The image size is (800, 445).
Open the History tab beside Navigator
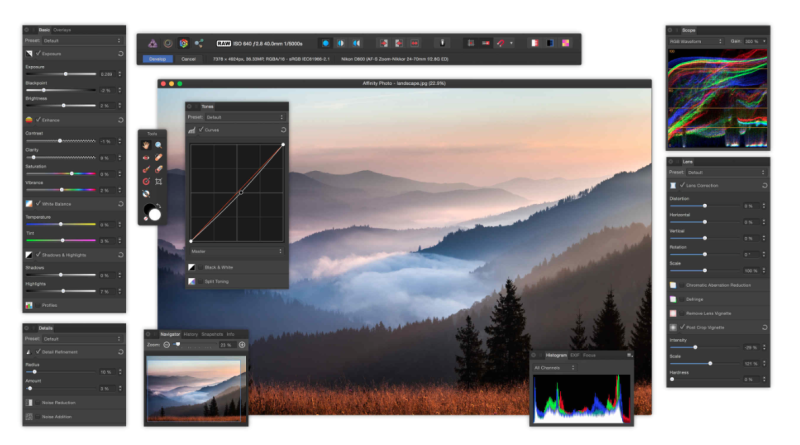click(x=191, y=333)
